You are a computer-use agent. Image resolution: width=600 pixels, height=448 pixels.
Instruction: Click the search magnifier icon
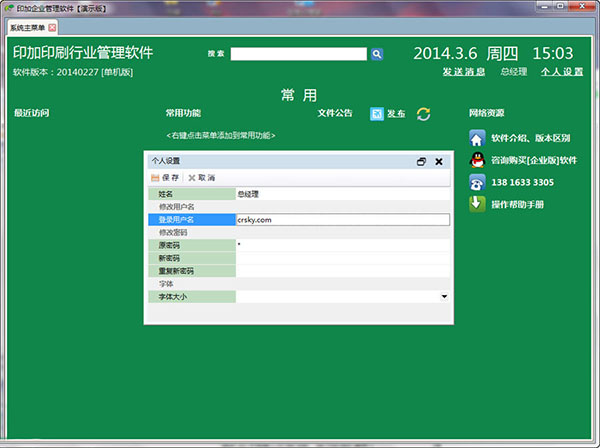377,54
